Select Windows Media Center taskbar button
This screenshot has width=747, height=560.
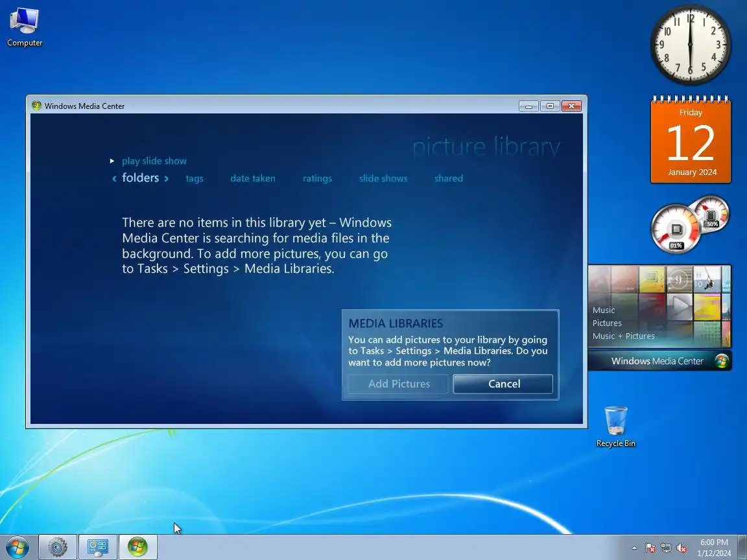click(x=137, y=547)
